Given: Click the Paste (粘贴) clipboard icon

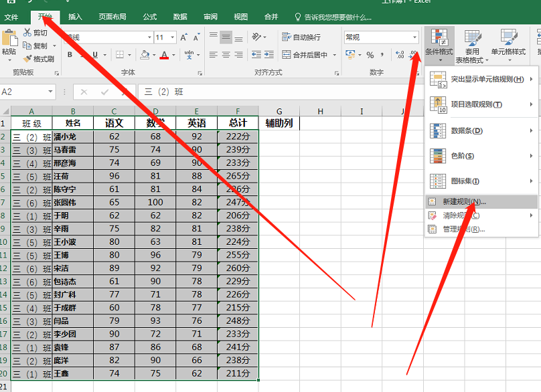Looking at the screenshot, I should click(9, 38).
